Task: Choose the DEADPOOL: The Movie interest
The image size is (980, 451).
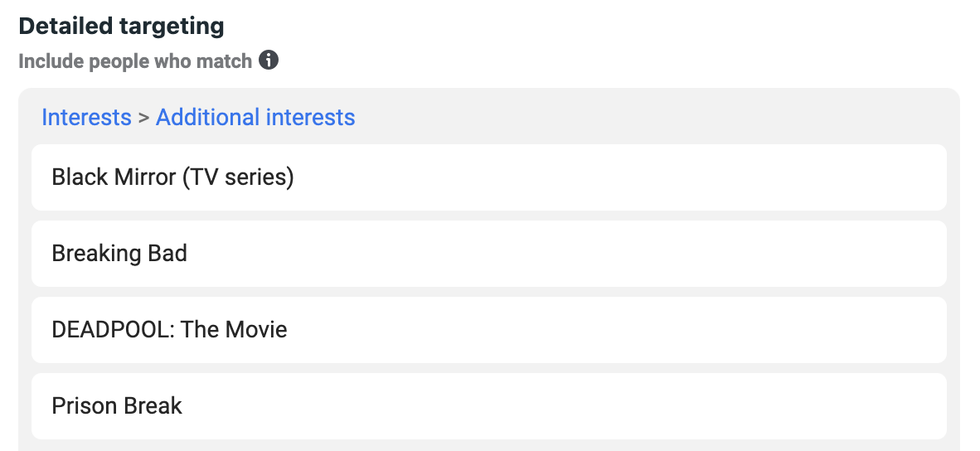Action: (169, 330)
